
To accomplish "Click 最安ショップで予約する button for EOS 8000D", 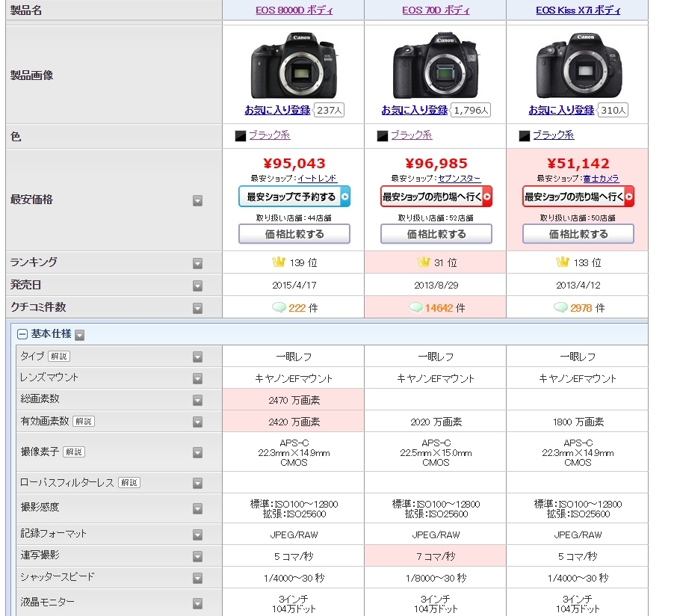I will click(x=294, y=197).
